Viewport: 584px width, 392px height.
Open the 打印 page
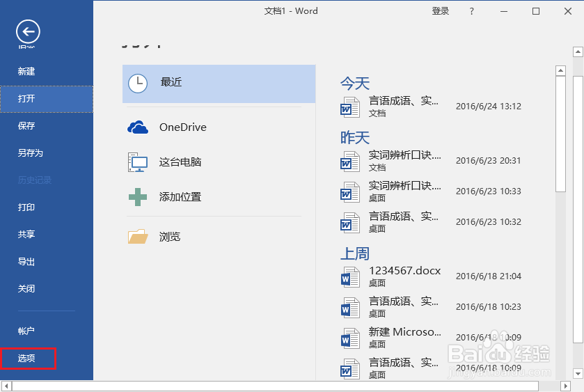coord(47,207)
